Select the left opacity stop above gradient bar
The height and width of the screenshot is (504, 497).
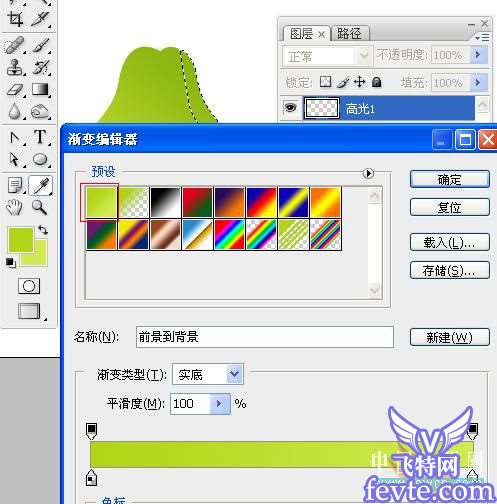[91, 431]
